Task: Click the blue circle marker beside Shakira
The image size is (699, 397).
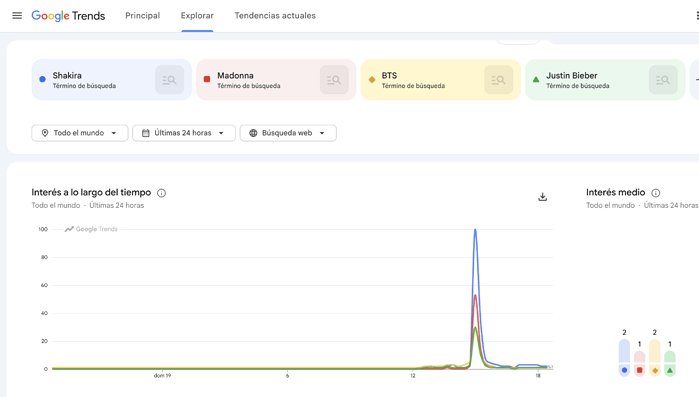Action: pyautogui.click(x=42, y=79)
